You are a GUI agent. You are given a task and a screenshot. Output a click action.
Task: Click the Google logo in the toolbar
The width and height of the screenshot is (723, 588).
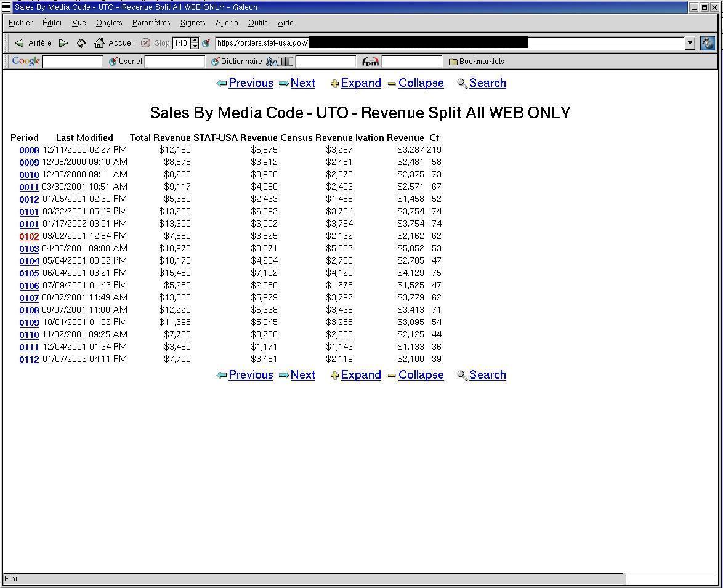[26, 62]
